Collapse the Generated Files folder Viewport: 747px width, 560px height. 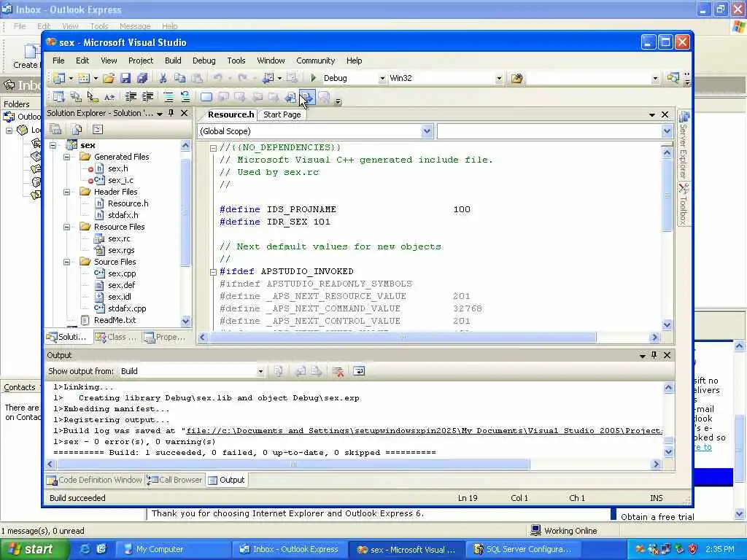[67, 157]
